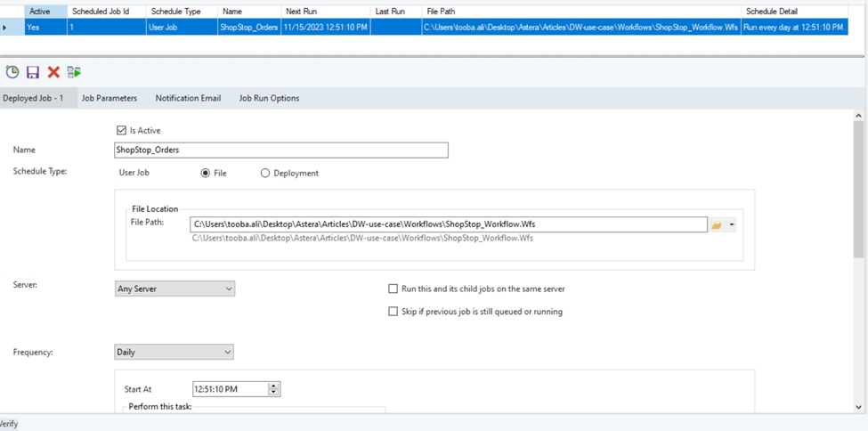Go to the Job Run Options tab
The image size is (868, 431).
[x=269, y=98]
